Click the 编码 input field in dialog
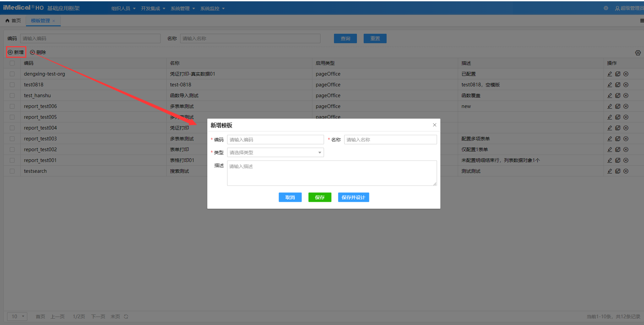Screen dimensions: 644x325 pyautogui.click(x=275, y=140)
